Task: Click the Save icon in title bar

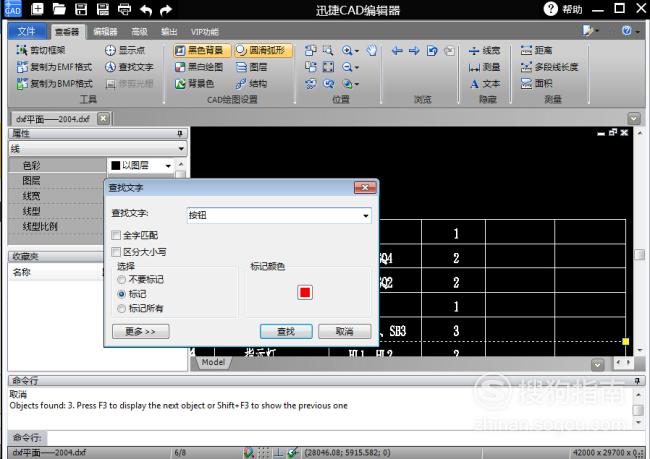Action: (x=81, y=9)
